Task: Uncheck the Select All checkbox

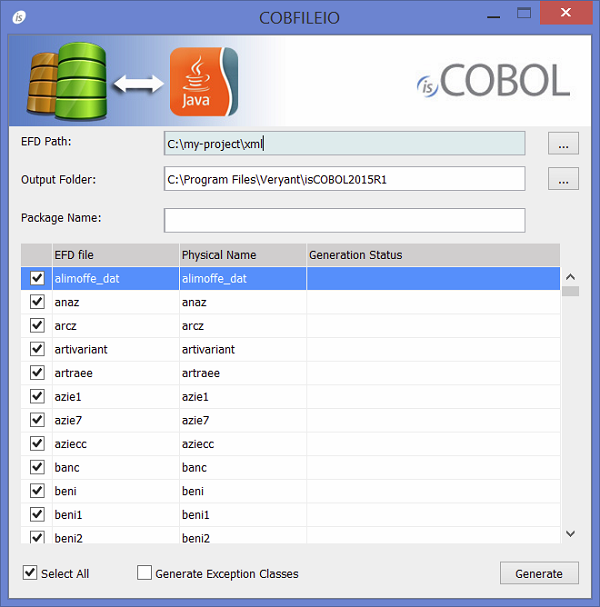Action: tap(30, 573)
